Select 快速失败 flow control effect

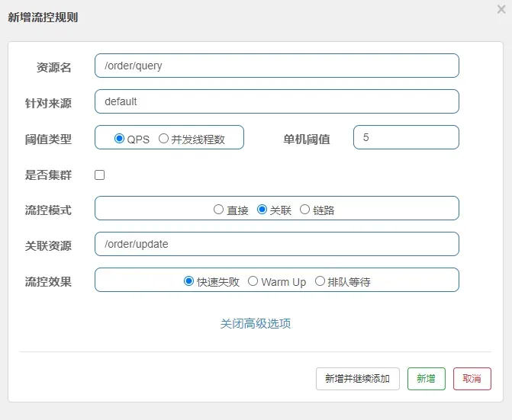coord(189,281)
